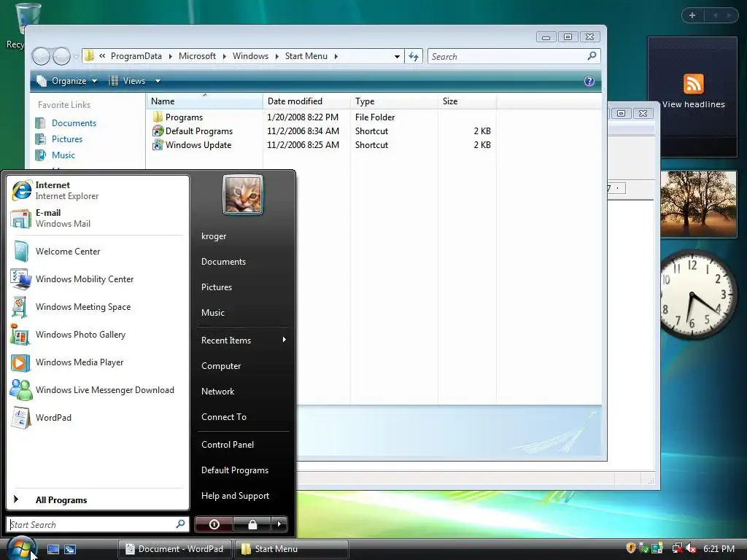This screenshot has width=747, height=560.
Task: Open Documents from Start menu right pane
Action: [x=243, y=262]
